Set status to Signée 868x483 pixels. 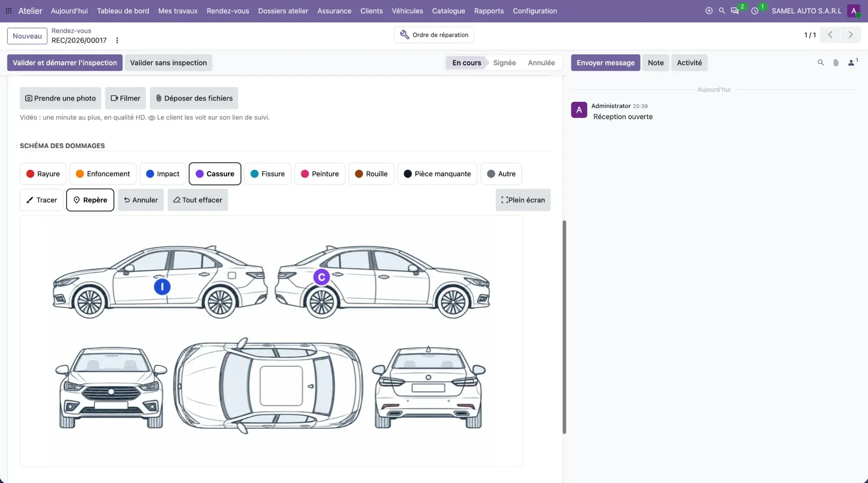504,63
